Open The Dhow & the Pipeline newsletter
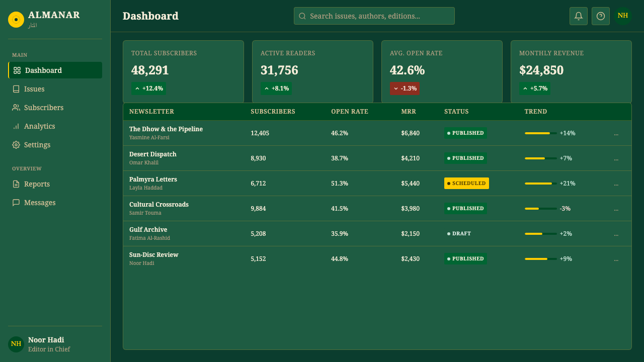This screenshot has width=644, height=362. pos(166,129)
